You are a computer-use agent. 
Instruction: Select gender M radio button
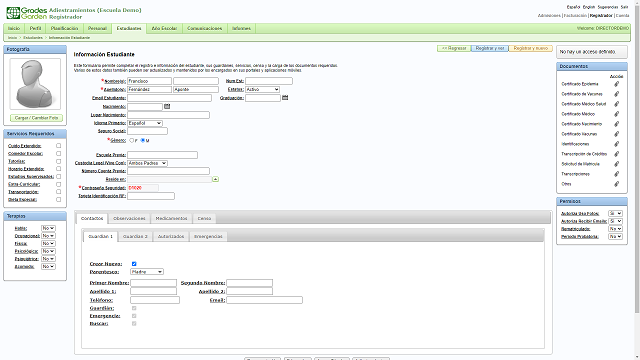(x=143, y=140)
